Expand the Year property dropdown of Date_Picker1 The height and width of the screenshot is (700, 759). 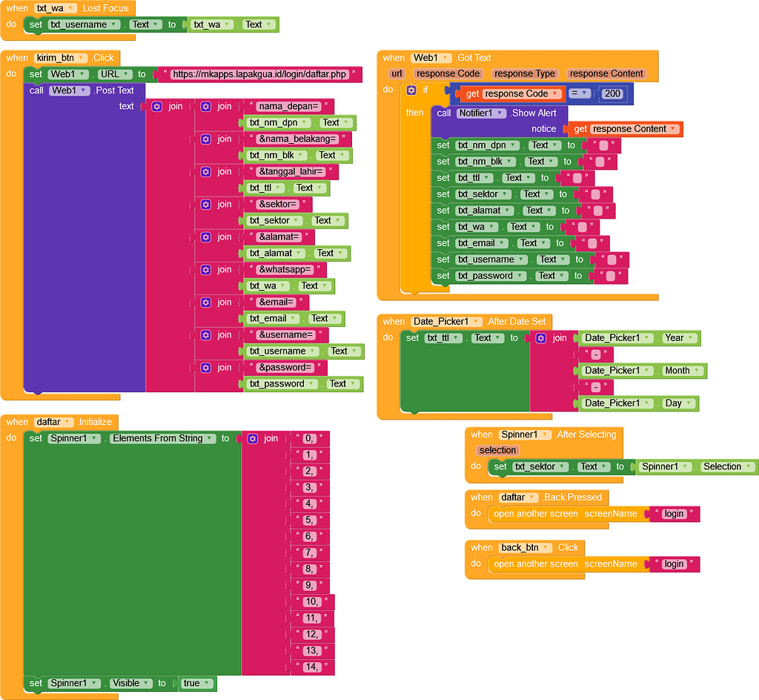point(692,338)
